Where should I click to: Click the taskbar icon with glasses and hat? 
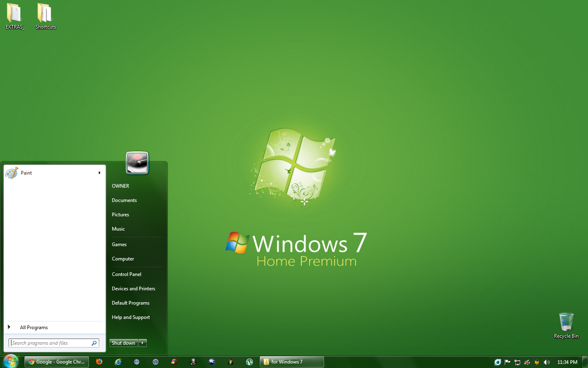[x=193, y=362]
